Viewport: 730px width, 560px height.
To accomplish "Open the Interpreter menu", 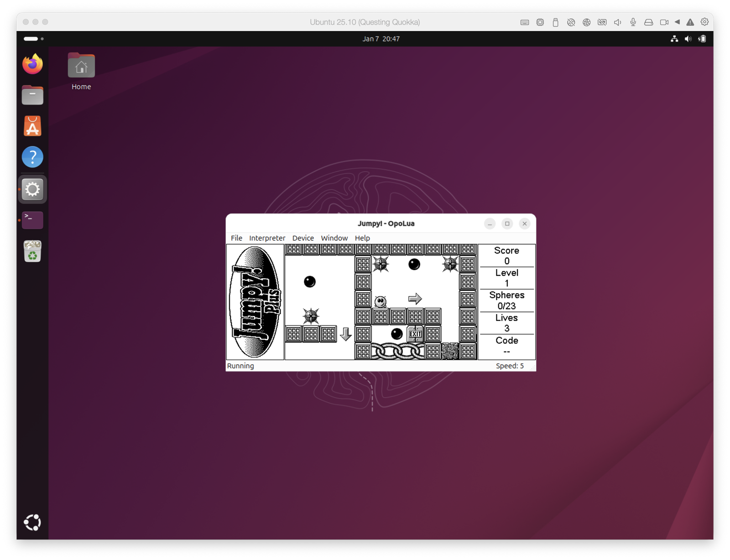I will 267,238.
